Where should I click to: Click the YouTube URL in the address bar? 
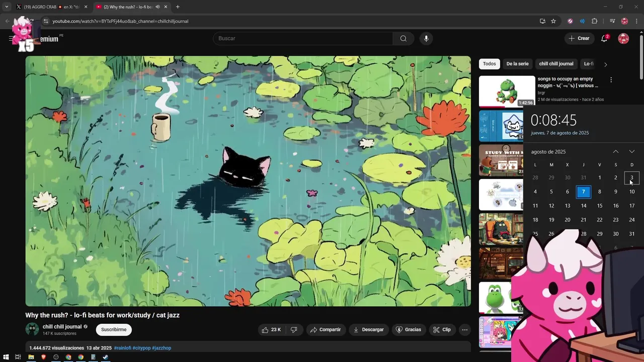click(x=120, y=21)
